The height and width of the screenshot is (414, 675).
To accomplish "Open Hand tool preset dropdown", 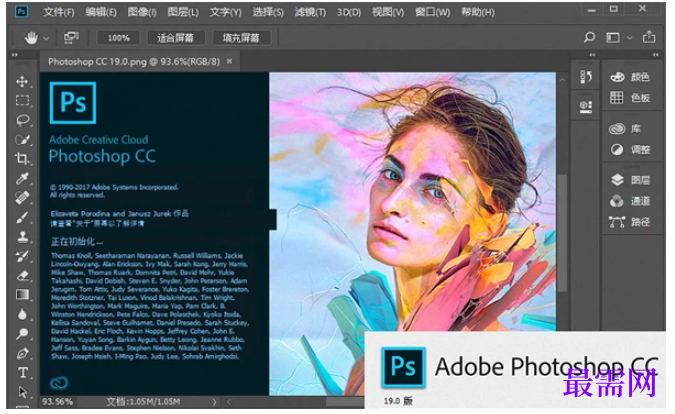I will (46, 38).
